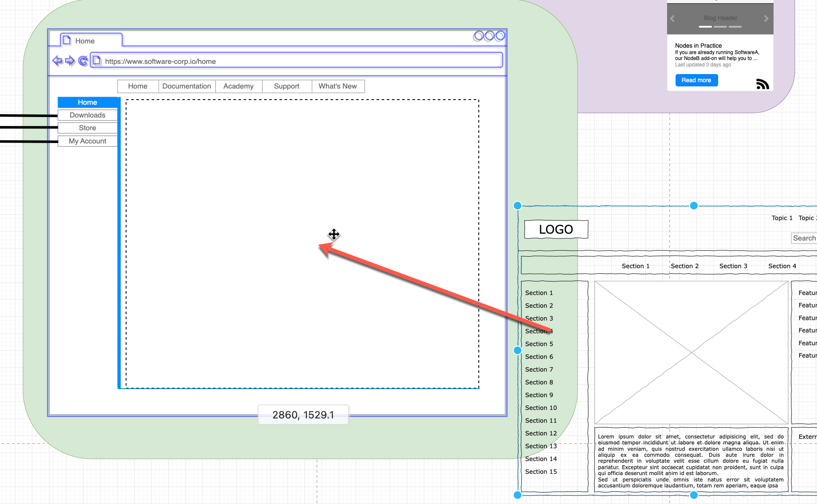Screen dimensions: 817x504
Task: Select the Section 2 tab
Action: tap(685, 266)
